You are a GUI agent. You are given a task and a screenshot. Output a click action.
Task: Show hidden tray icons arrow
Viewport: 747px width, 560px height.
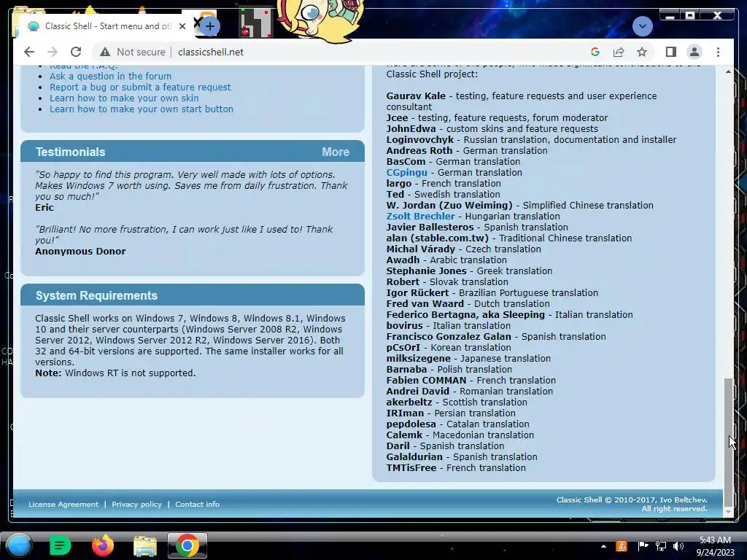click(603, 546)
